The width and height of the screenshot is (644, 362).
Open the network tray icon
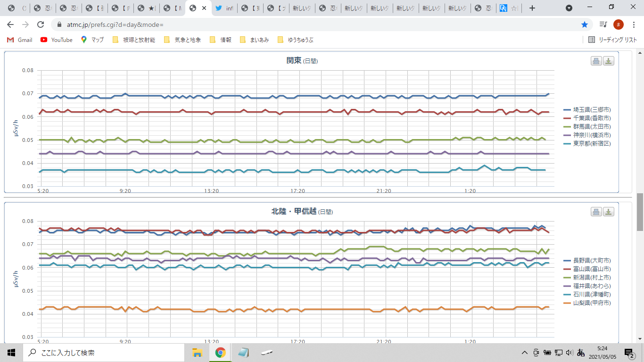(x=559, y=353)
